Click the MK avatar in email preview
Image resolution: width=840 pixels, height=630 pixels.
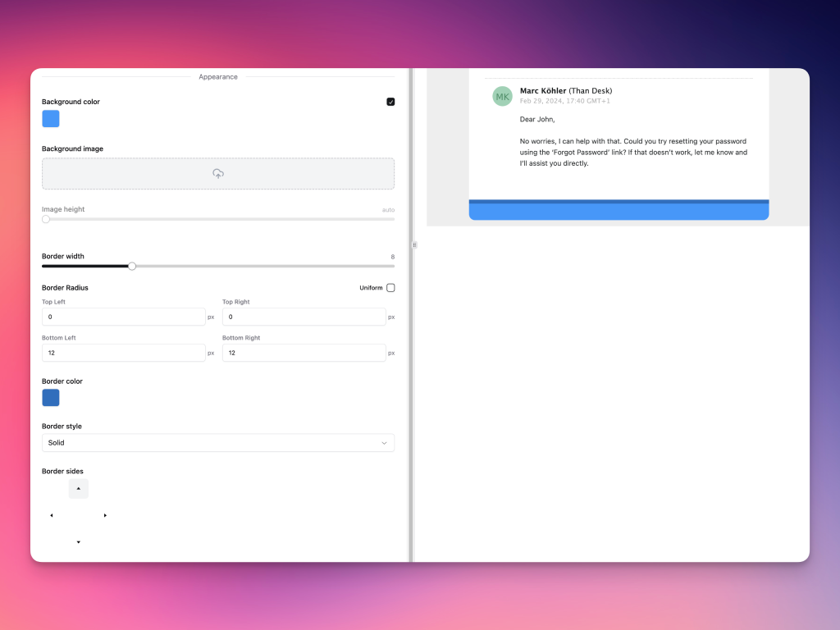point(502,96)
